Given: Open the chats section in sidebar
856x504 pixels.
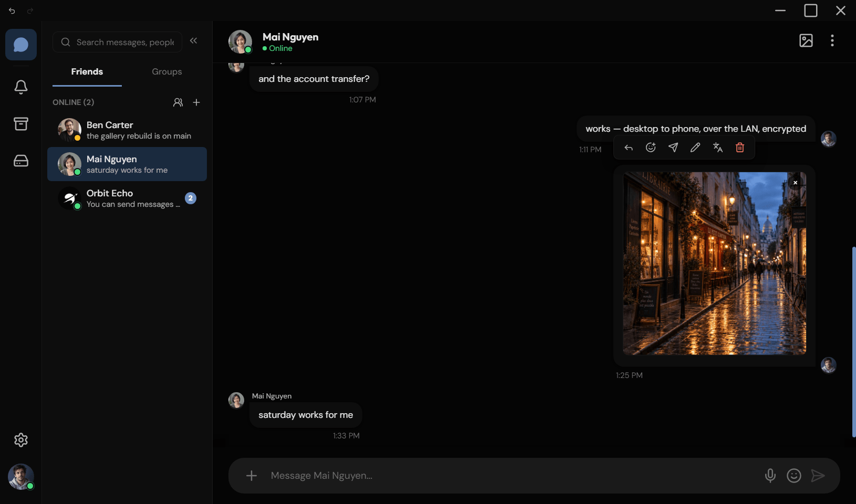Looking at the screenshot, I should click(21, 45).
